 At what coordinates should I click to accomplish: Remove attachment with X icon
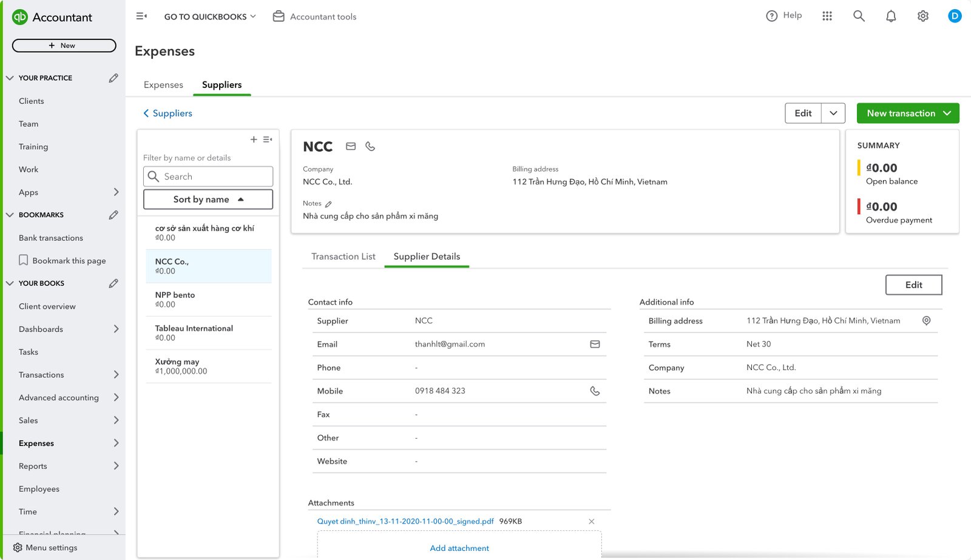pos(592,522)
